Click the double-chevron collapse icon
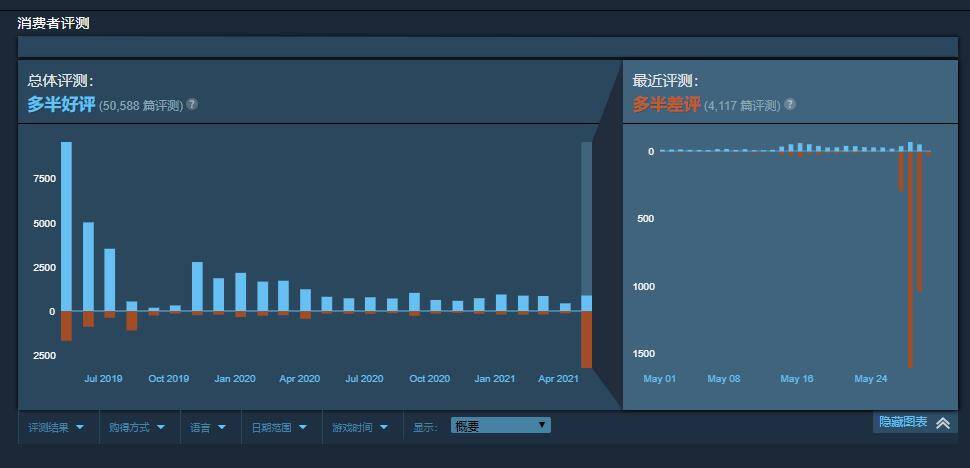Image resolution: width=970 pixels, height=468 pixels. click(x=943, y=423)
